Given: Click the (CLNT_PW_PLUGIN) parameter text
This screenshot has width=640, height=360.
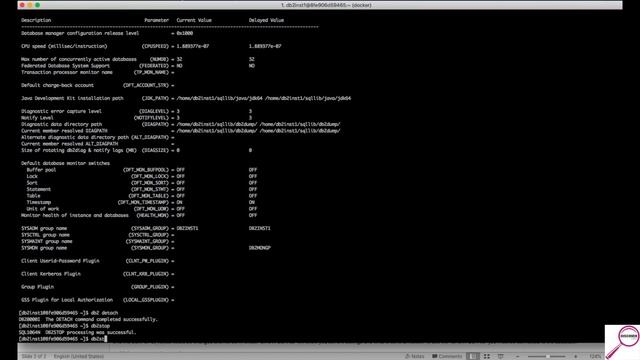Looking at the screenshot, I should pos(147,261).
